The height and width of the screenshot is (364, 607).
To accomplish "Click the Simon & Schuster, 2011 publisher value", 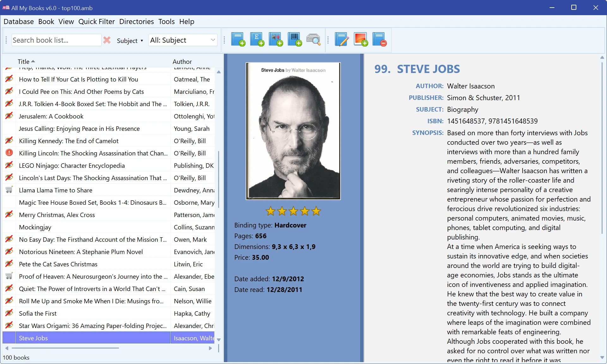I will (483, 98).
